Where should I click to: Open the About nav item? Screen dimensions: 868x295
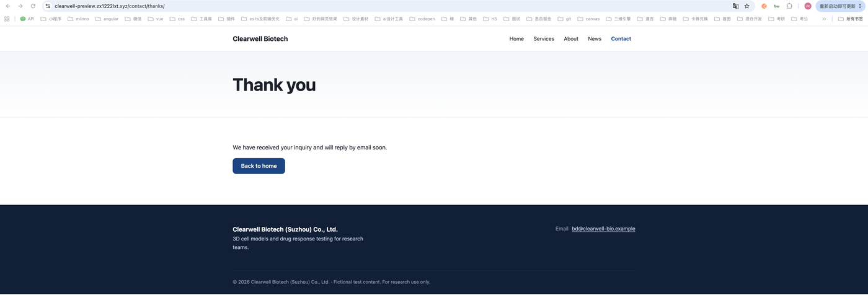[x=571, y=38]
